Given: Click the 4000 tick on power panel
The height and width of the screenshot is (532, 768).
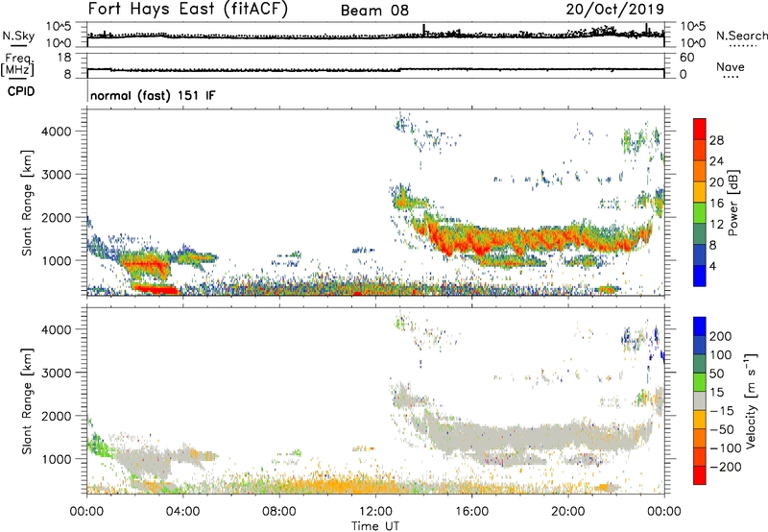Looking at the screenshot, I should pos(56,132).
